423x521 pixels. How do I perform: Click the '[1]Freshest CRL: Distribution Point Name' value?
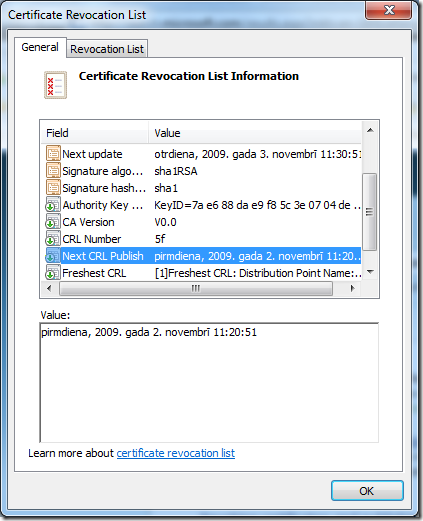click(258, 273)
